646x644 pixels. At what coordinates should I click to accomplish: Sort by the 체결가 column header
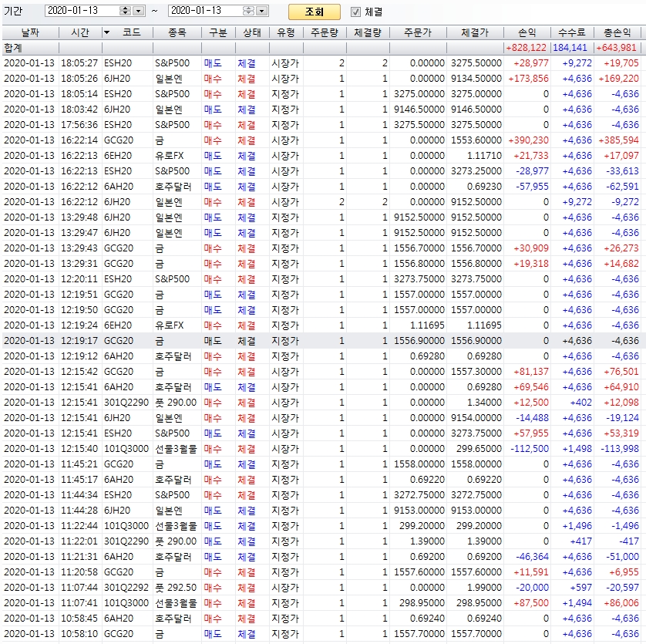point(475,32)
